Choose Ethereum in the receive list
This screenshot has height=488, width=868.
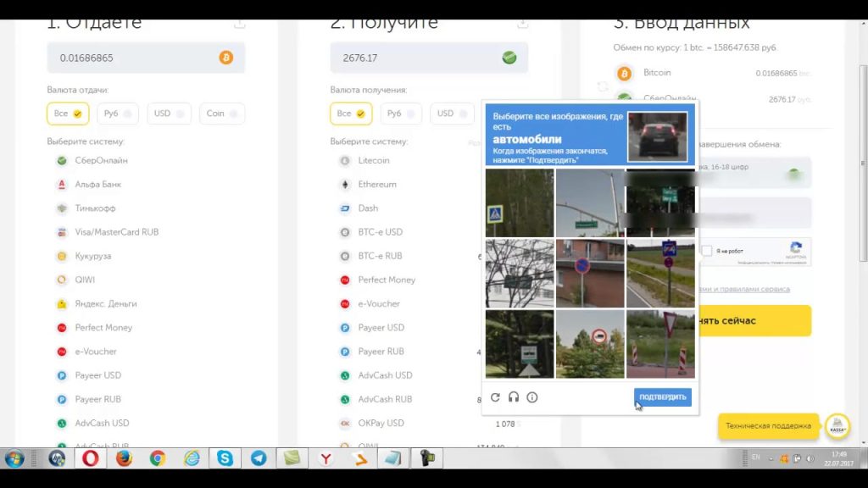tap(376, 184)
